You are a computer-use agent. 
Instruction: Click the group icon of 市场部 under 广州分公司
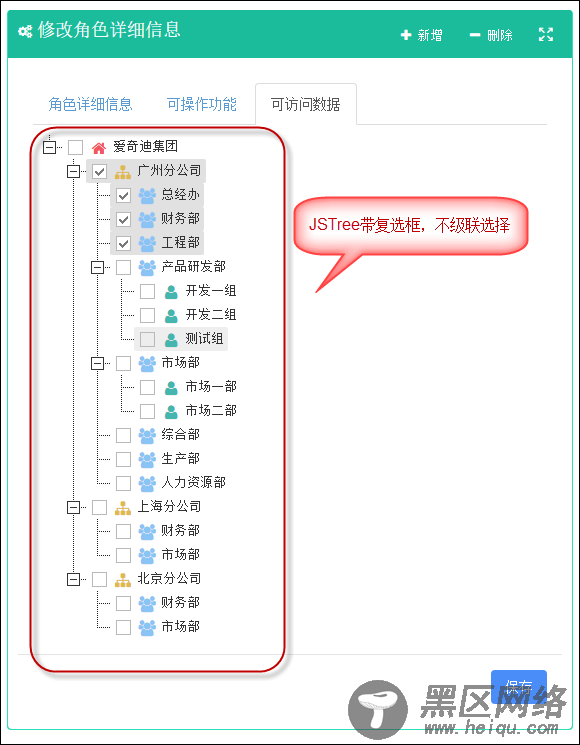point(147,364)
